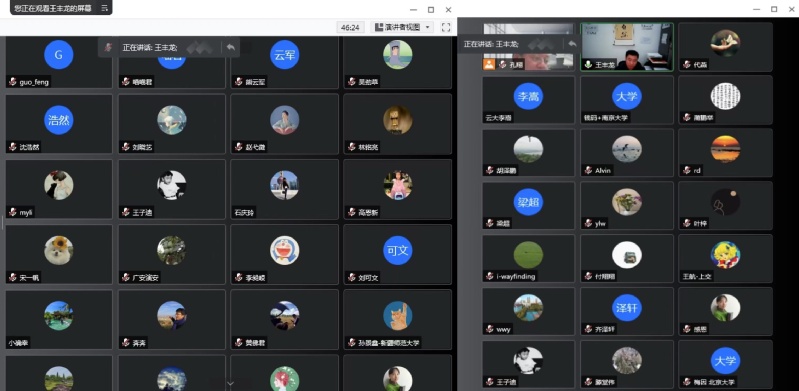
Task: Maximize the right meeting window
Action: [774, 9]
